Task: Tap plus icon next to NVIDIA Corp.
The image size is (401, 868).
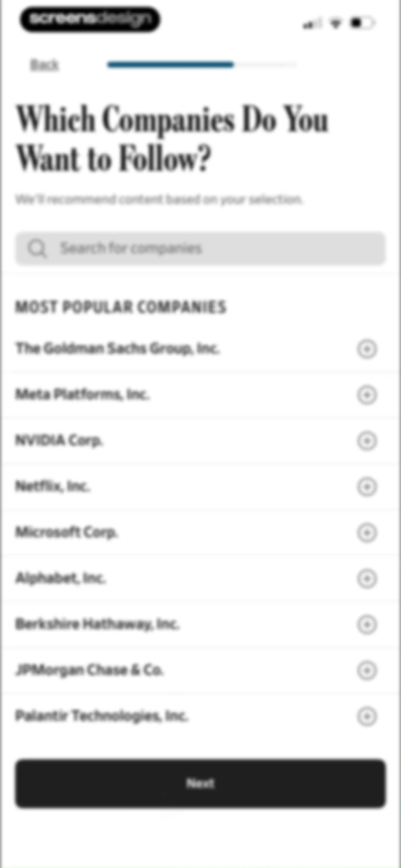Action: (x=367, y=441)
